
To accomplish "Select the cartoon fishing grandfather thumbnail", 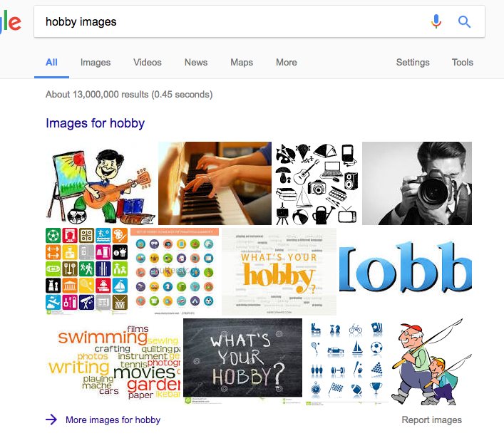I will (x=432, y=362).
